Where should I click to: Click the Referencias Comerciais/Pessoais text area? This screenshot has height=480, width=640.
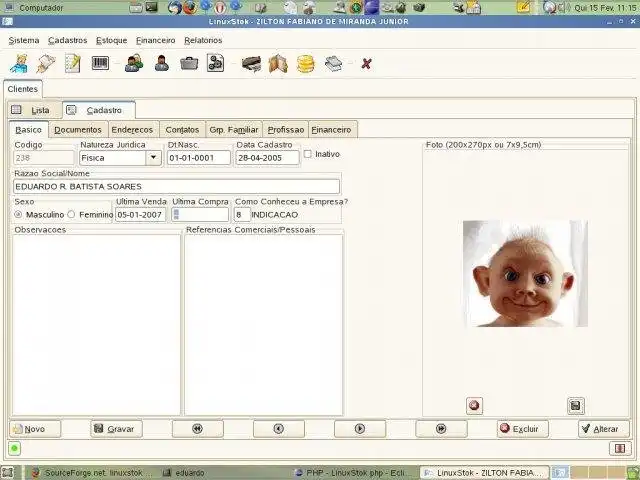click(264, 325)
